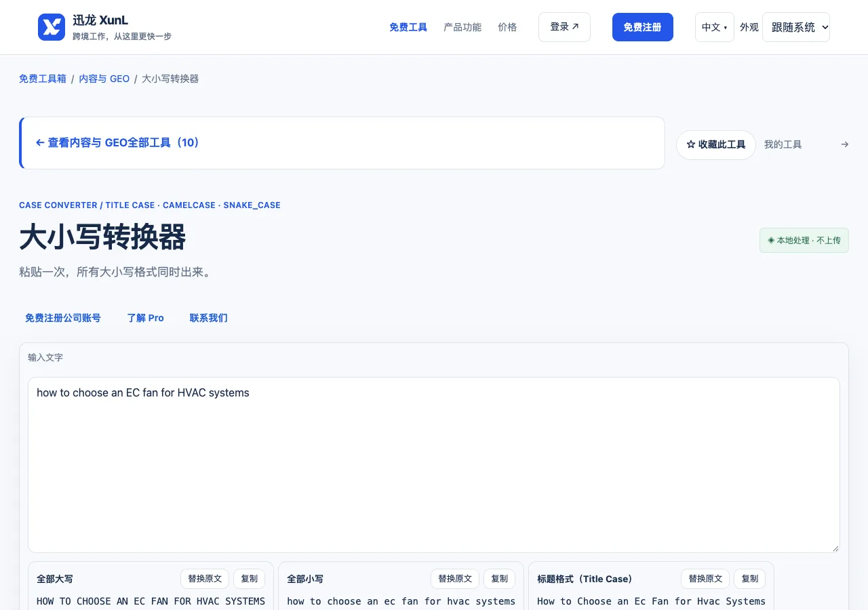The image size is (868, 610).
Task: Go to the 价格 page
Action: (507, 27)
